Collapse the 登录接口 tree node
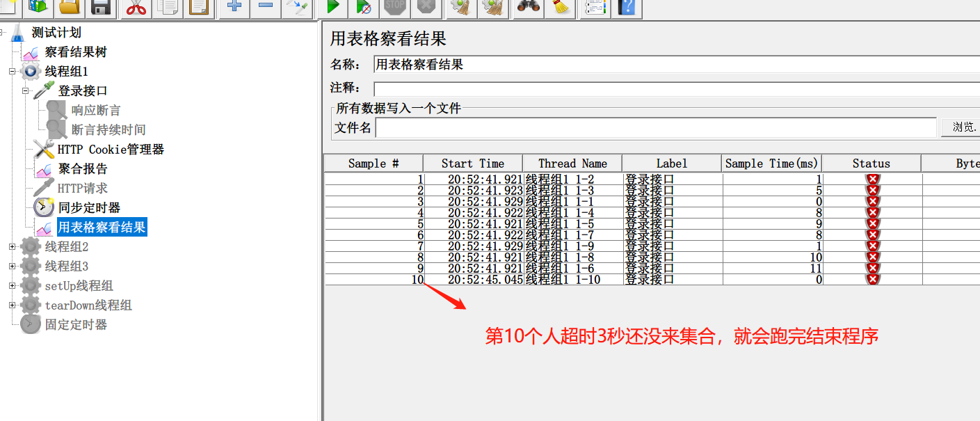Viewport: 980px width, 421px height. [25, 90]
